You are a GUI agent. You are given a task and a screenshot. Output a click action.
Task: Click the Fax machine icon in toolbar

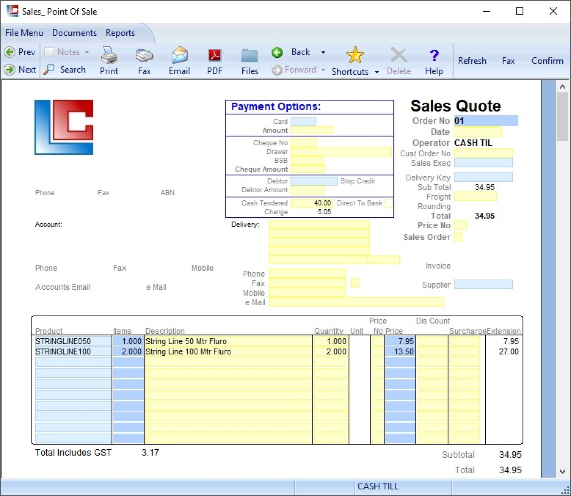(x=144, y=55)
